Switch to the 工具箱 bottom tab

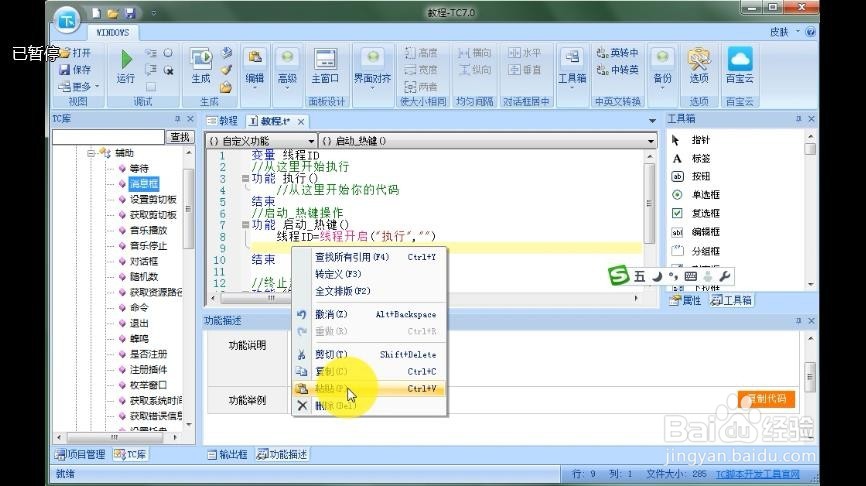[732, 300]
